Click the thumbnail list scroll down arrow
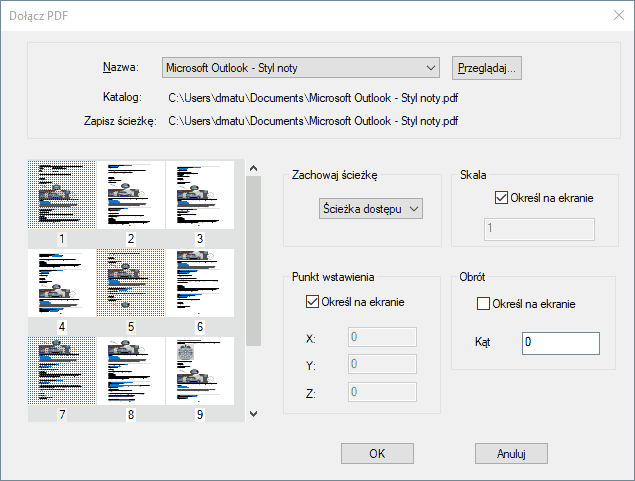 coord(254,414)
